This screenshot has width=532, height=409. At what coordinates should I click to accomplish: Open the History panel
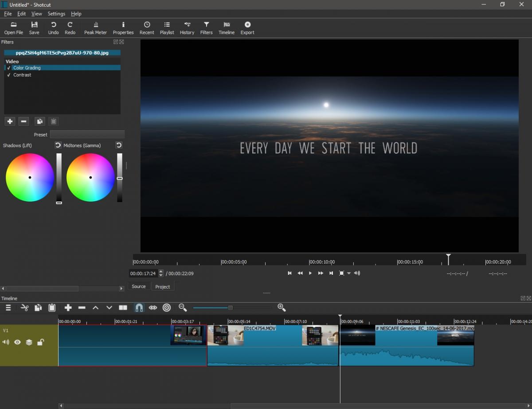(187, 28)
